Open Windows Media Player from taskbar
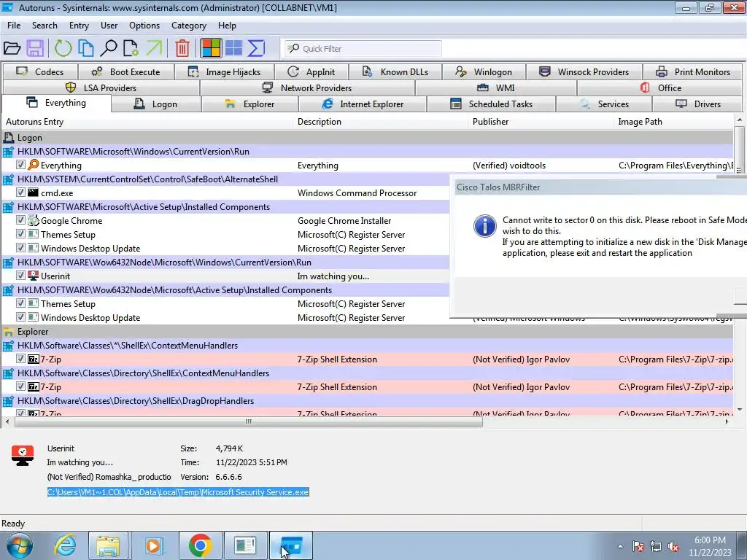The image size is (747, 560). pyautogui.click(x=153, y=545)
